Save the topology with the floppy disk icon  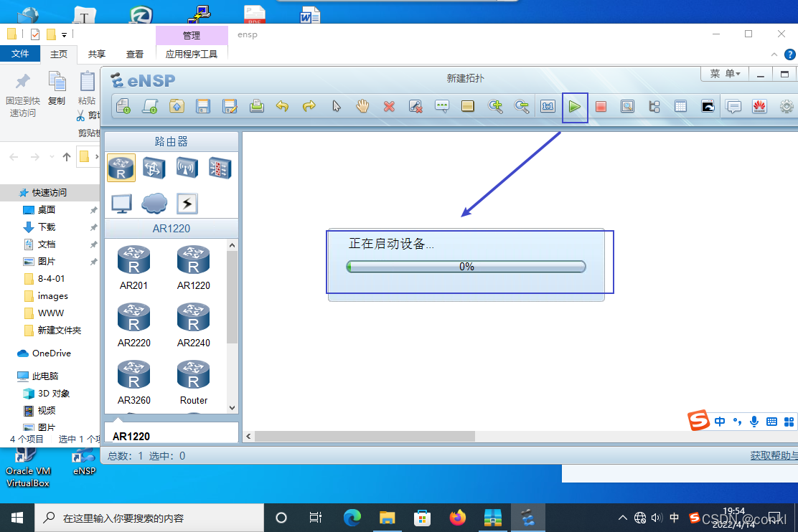tap(203, 106)
